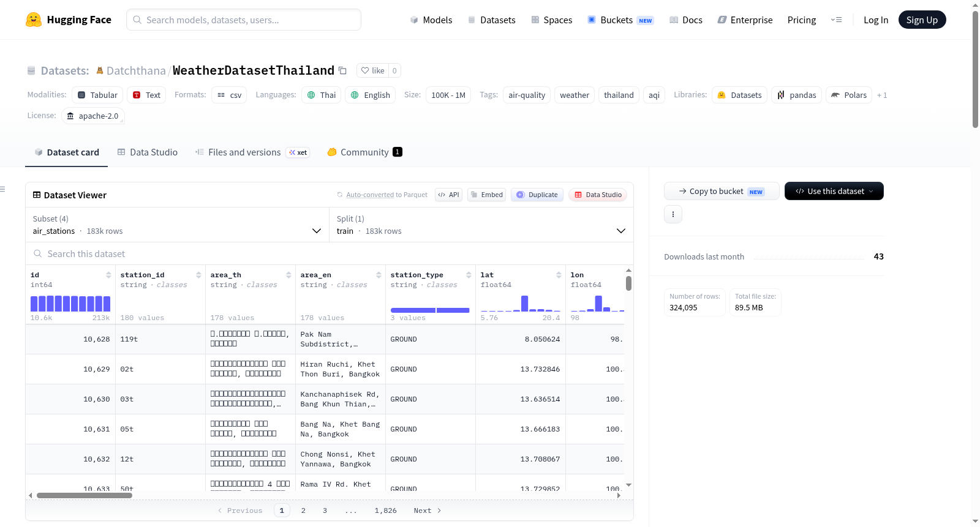Open the Files and versions tab
The width and height of the screenshot is (980, 527).
[252, 152]
